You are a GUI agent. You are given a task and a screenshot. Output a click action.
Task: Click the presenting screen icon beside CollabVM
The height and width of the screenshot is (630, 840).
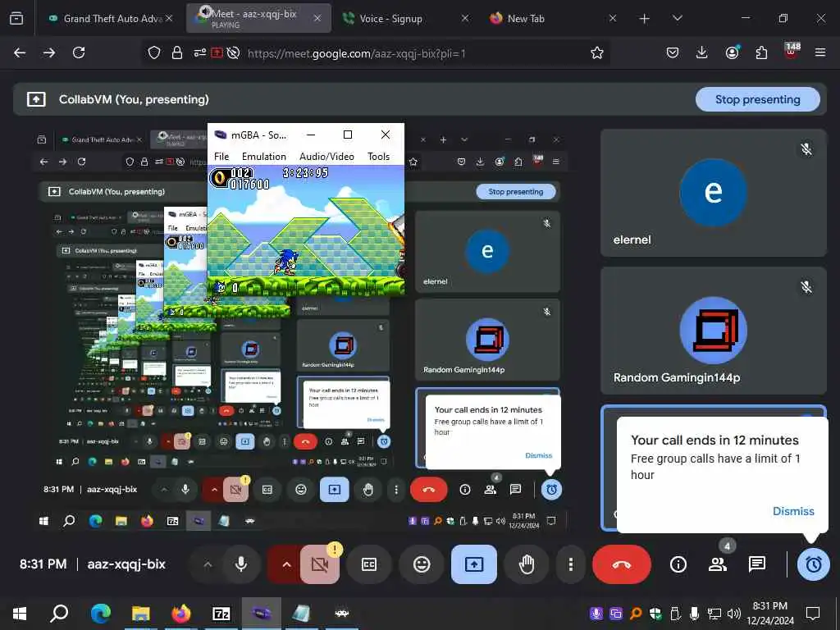pyautogui.click(x=36, y=99)
